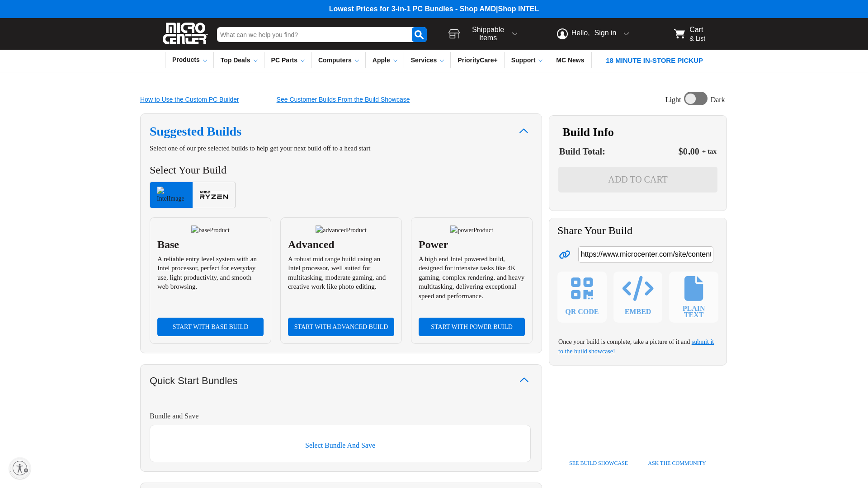Click Select Bundle And Save

pos(340,446)
